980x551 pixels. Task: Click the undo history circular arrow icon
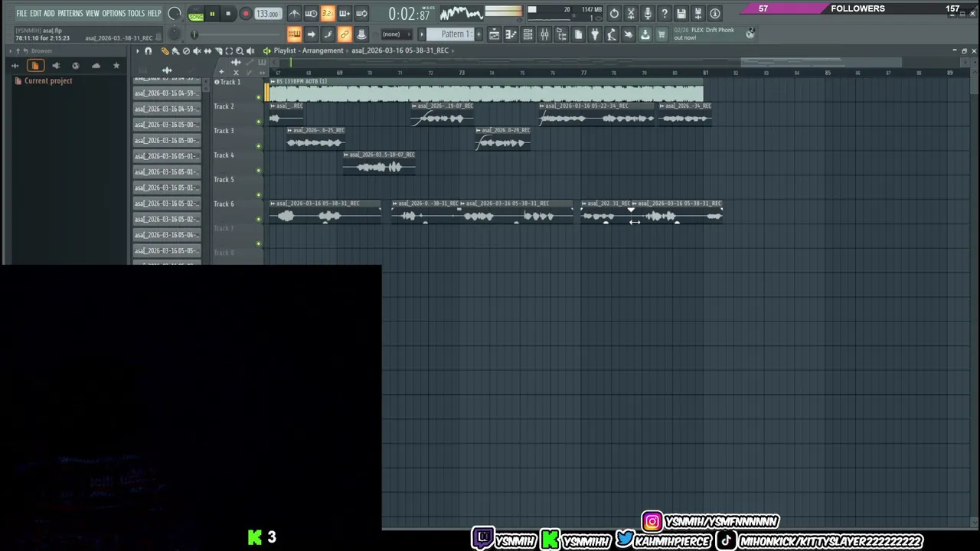pos(614,14)
